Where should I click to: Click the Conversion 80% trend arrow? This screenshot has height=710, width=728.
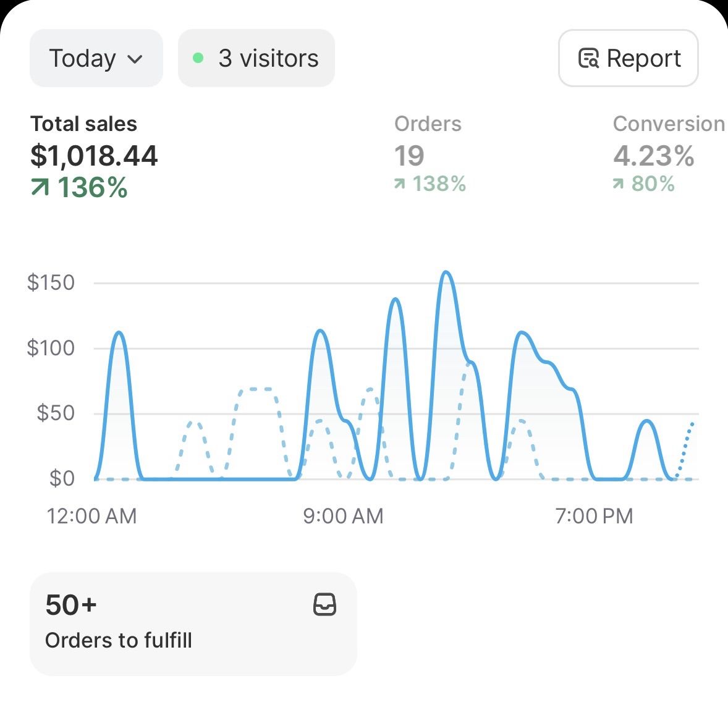click(619, 184)
